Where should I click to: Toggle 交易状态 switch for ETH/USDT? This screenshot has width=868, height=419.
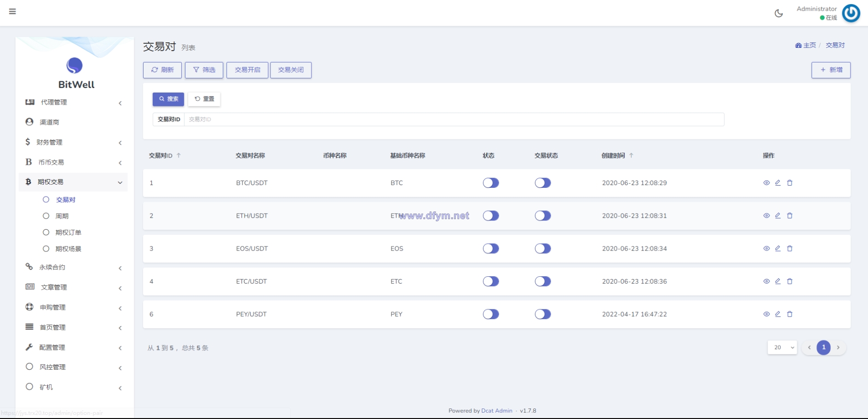[543, 215]
